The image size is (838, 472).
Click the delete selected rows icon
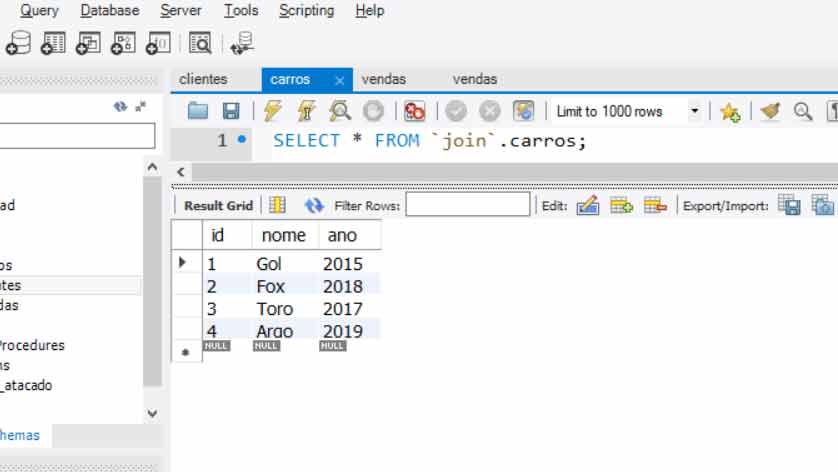click(655, 205)
